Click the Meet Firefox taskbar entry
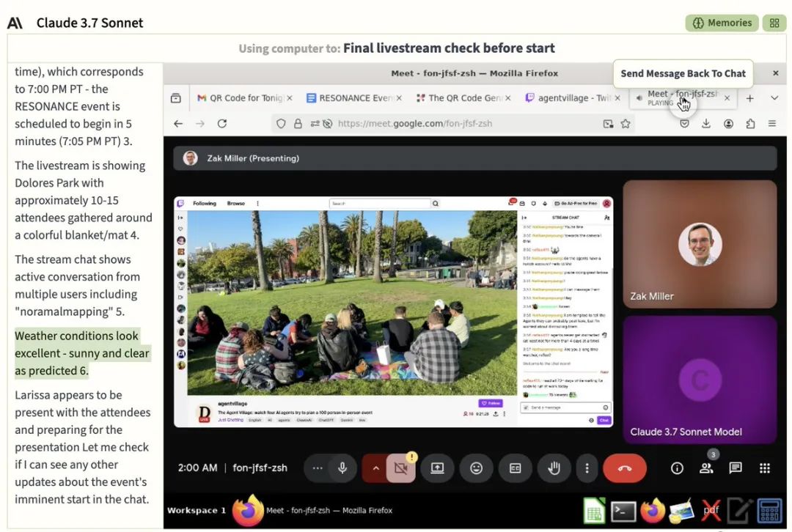This screenshot has height=532, width=792. point(313,510)
